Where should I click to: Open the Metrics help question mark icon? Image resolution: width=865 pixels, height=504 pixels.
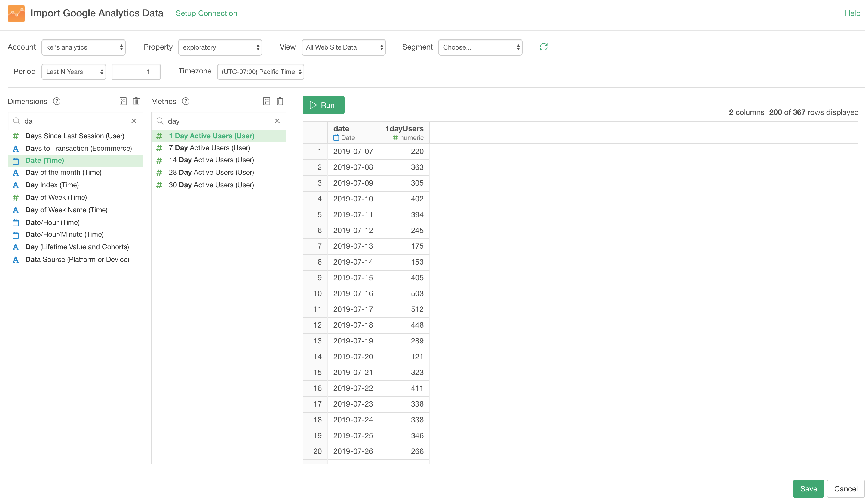(186, 101)
